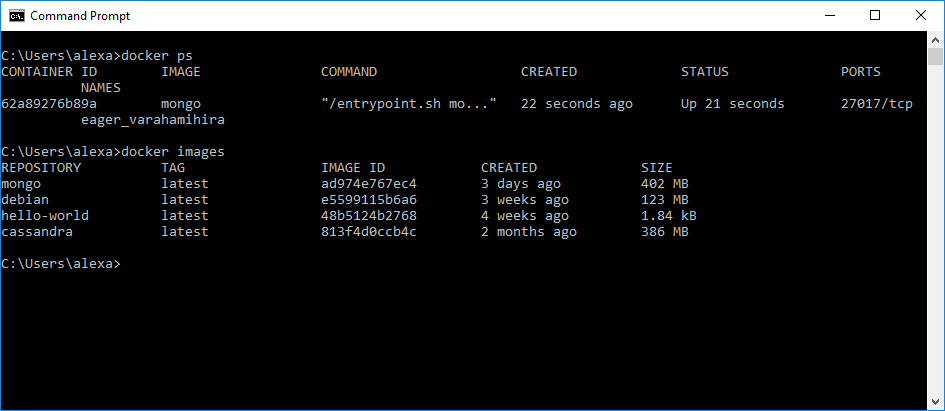Click the STATUS column header
Image resolution: width=945 pixels, height=411 pixels.
pos(705,72)
